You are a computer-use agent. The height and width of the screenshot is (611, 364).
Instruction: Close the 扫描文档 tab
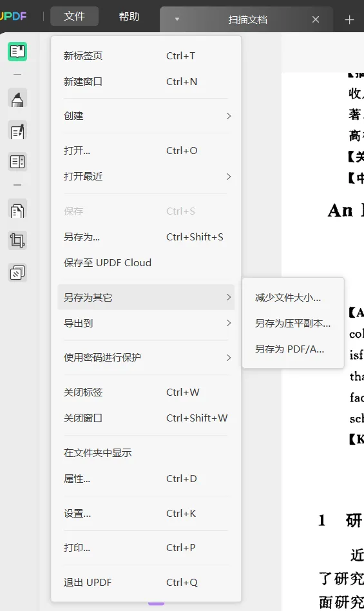[x=316, y=19]
